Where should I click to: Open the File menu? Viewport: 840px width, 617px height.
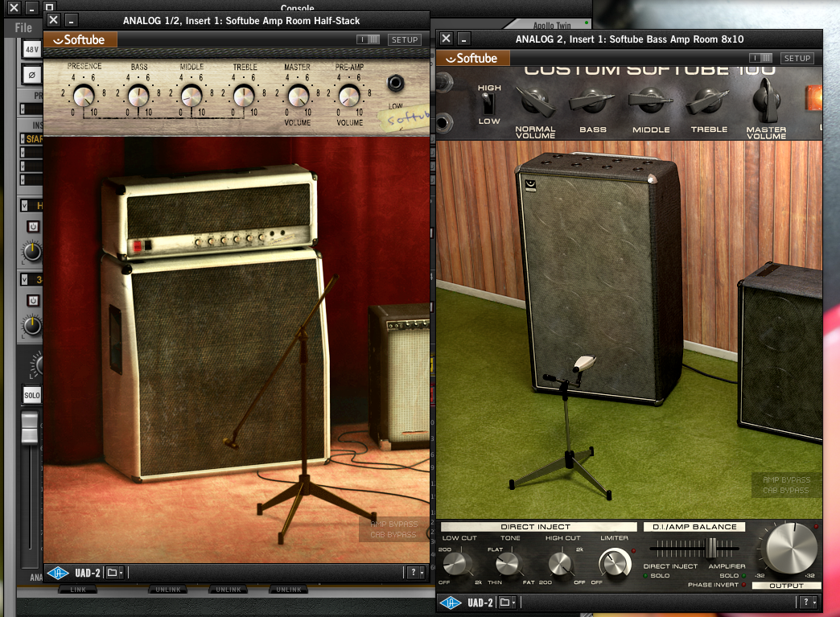22,27
